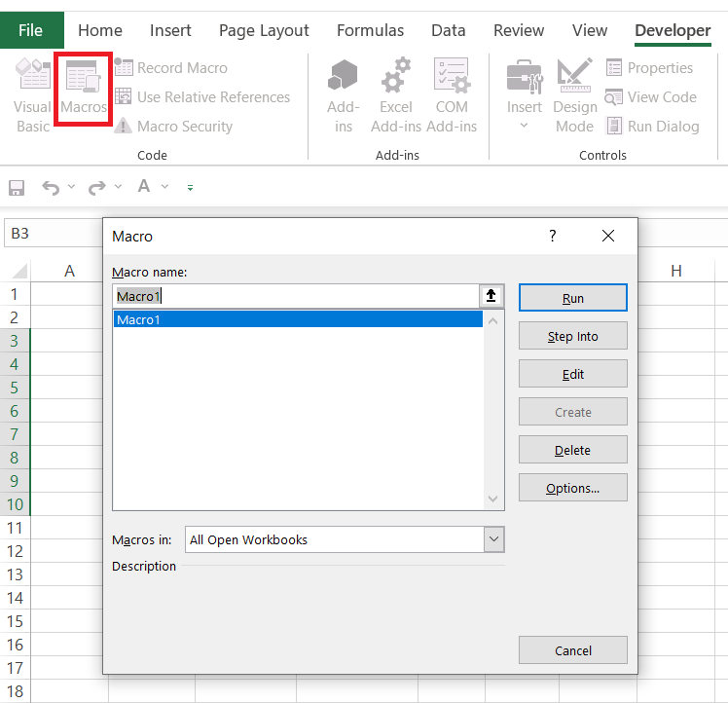Open the Excel Add-ins dialog
728x703 pixels.
[x=396, y=95]
